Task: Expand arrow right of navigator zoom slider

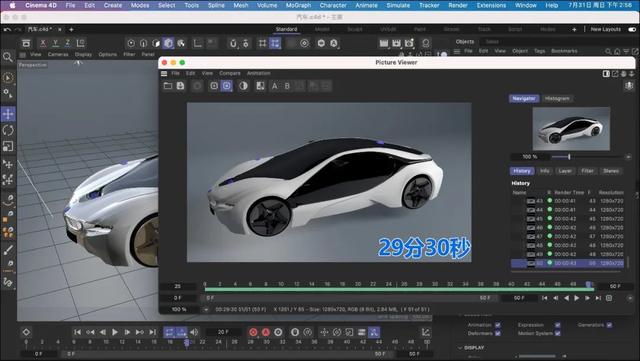Action: point(628,157)
